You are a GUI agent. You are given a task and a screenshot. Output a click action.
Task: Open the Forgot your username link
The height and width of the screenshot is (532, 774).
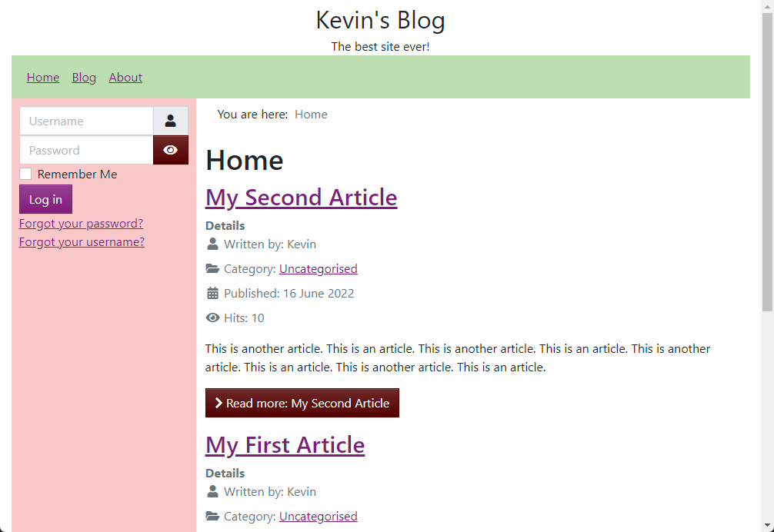pyautogui.click(x=82, y=242)
